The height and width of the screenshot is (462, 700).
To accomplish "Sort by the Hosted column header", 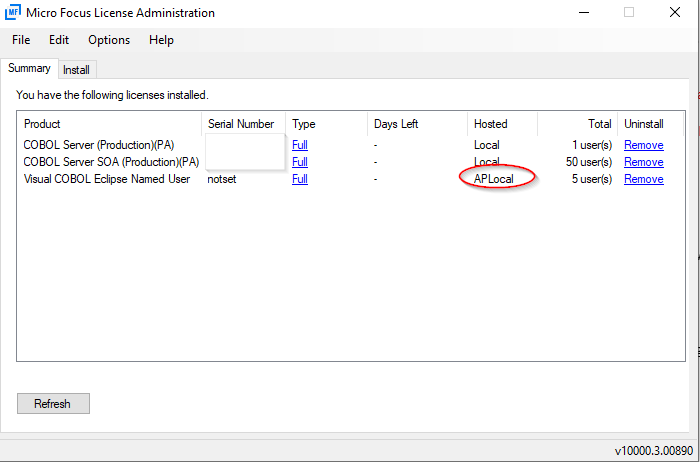I will pyautogui.click(x=502, y=124).
